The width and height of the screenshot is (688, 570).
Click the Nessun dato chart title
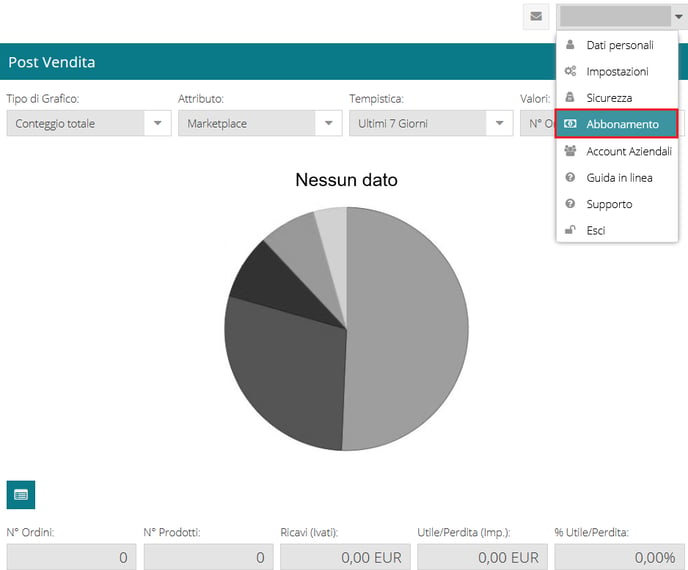[347, 180]
